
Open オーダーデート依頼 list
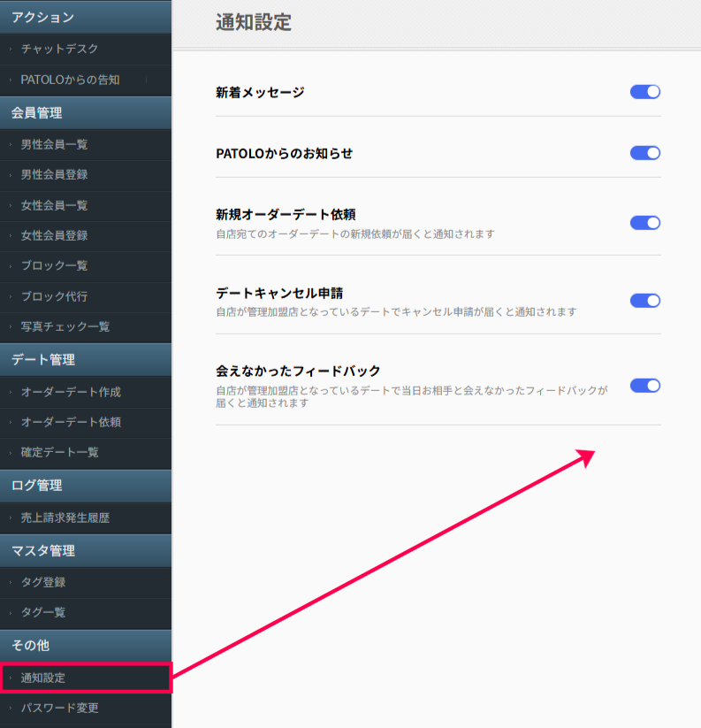[x=71, y=422]
